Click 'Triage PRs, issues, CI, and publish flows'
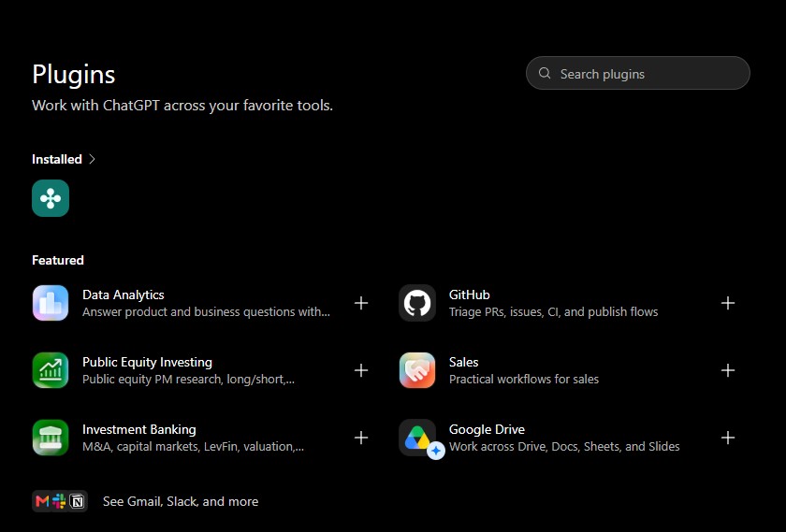786x532 pixels. (x=553, y=312)
